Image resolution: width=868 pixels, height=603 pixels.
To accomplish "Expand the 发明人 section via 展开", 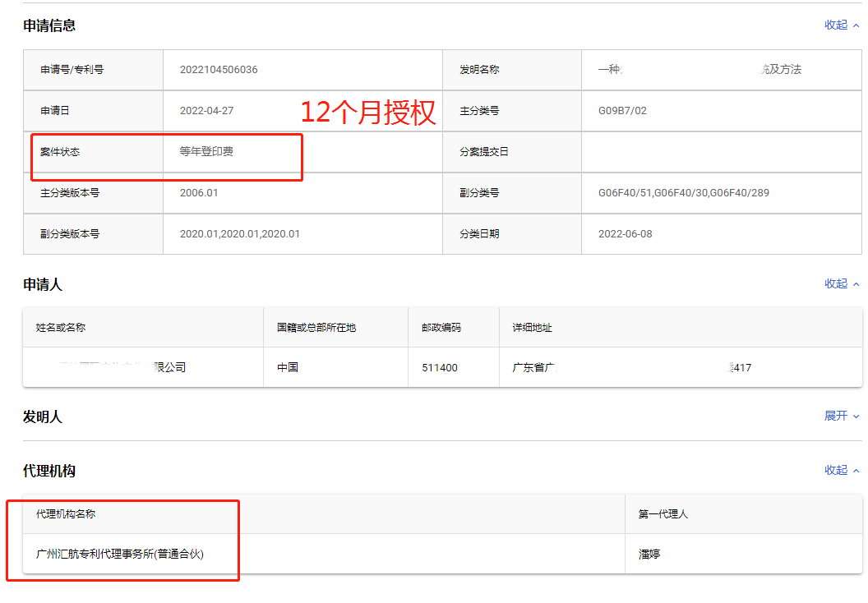I will click(x=842, y=416).
